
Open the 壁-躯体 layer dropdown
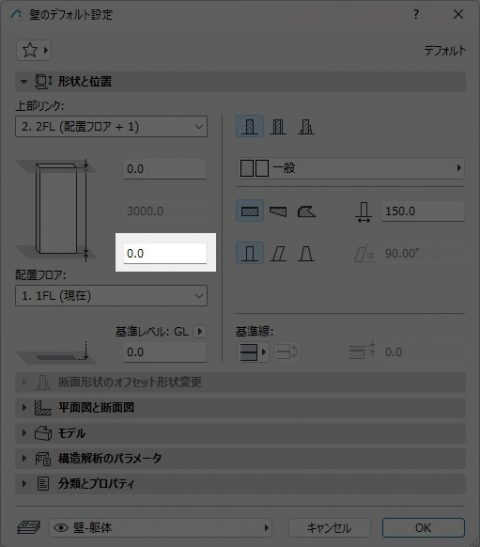pyautogui.click(x=160, y=528)
